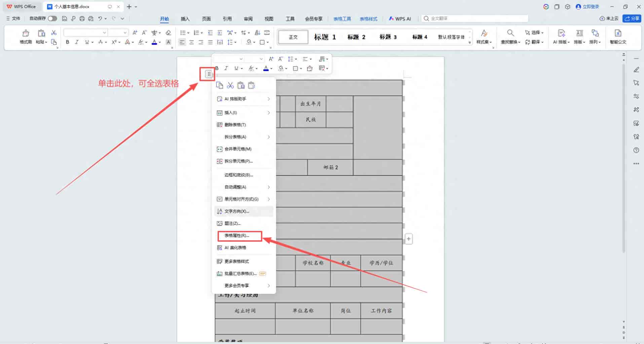Screen dimensions: 644x344
Task: Click the Copy icon in the context menu
Action: click(x=220, y=85)
